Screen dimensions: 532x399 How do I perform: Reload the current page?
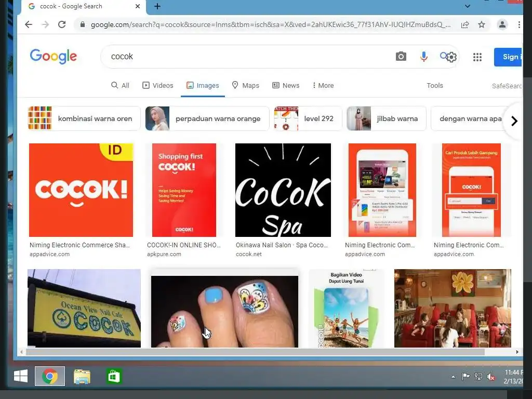(62, 24)
